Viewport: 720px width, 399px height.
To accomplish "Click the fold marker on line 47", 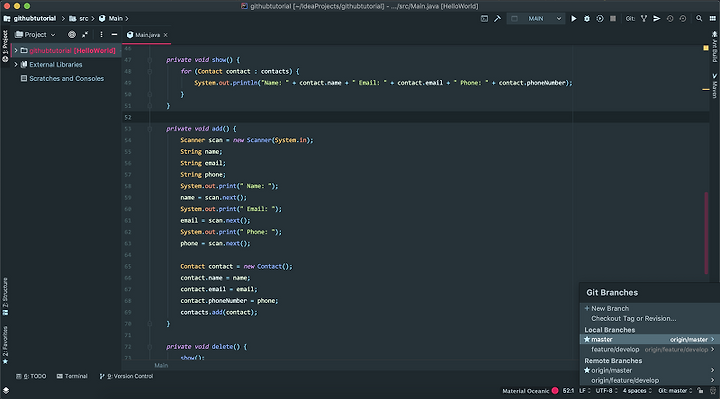I will (x=150, y=60).
